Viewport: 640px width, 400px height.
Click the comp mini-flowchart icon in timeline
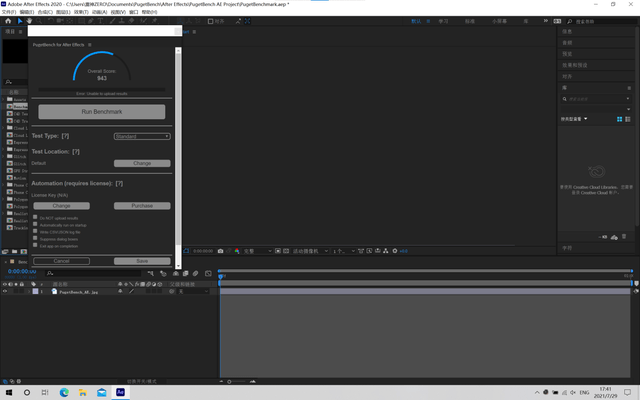tap(151, 273)
